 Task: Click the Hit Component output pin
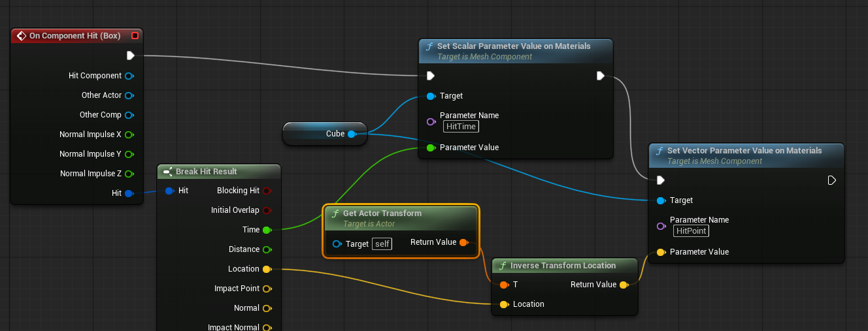pyautogui.click(x=129, y=76)
